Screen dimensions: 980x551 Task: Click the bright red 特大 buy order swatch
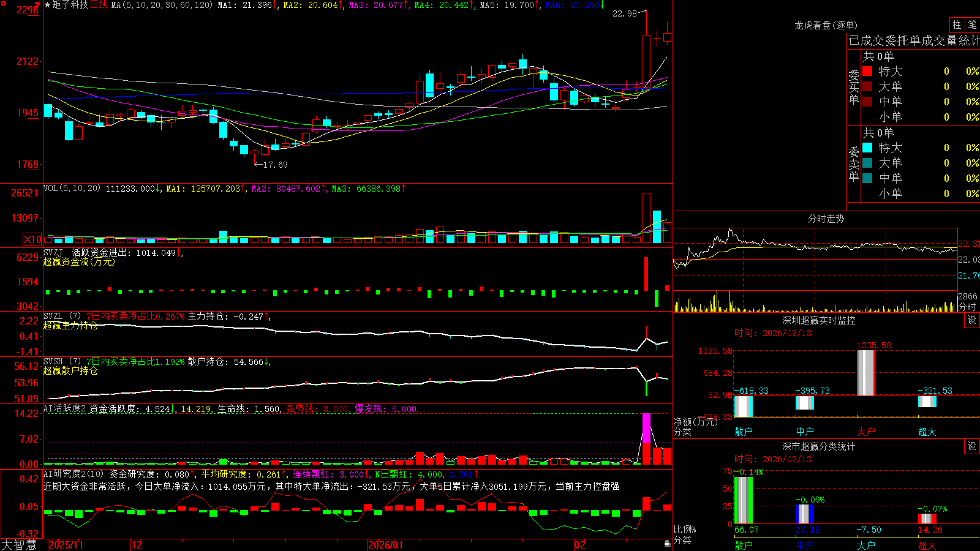867,71
